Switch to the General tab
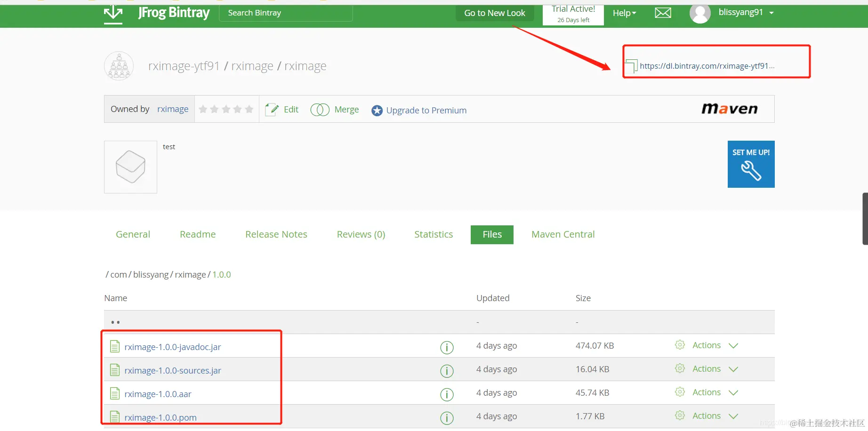The width and height of the screenshot is (868, 431). [133, 234]
